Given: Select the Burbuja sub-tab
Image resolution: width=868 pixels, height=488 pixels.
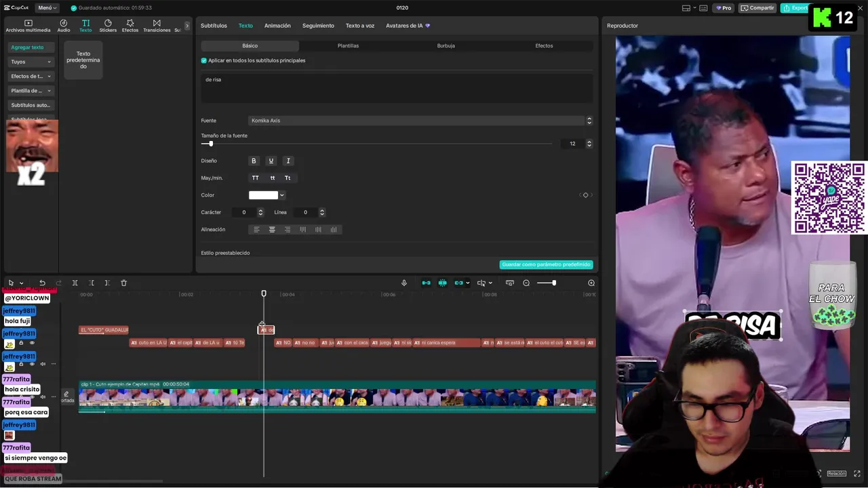Looking at the screenshot, I should point(446,45).
